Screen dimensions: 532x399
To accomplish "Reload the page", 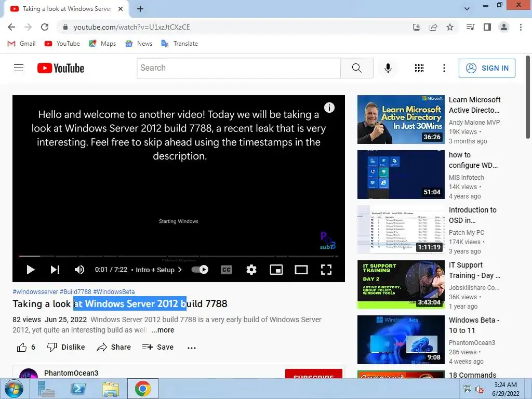I will (x=45, y=27).
